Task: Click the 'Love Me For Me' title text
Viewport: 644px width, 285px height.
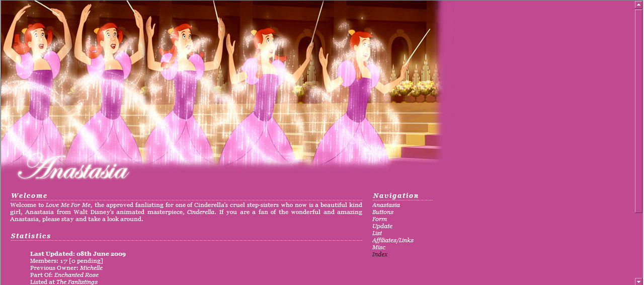Action: 68,205
